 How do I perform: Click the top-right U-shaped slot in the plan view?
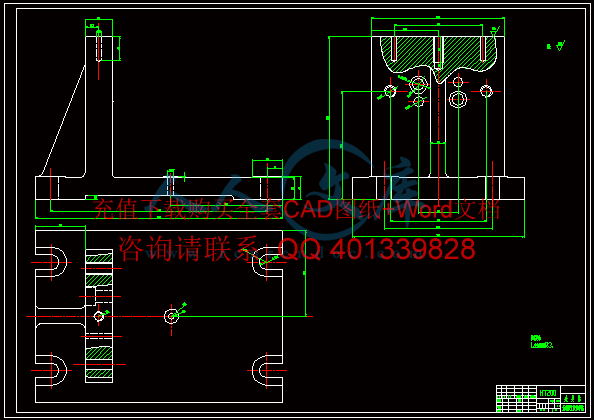pyautogui.click(x=267, y=262)
